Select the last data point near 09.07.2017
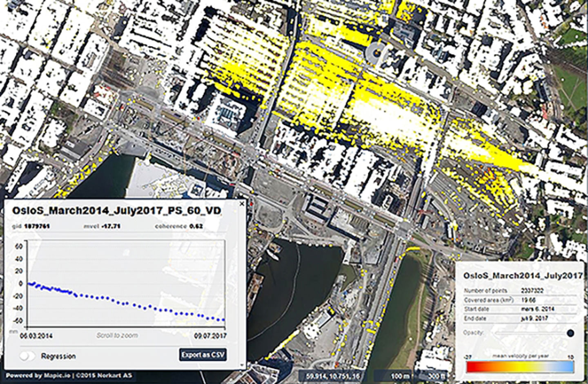Image resolution: width=588 pixels, height=384 pixels. click(x=223, y=320)
